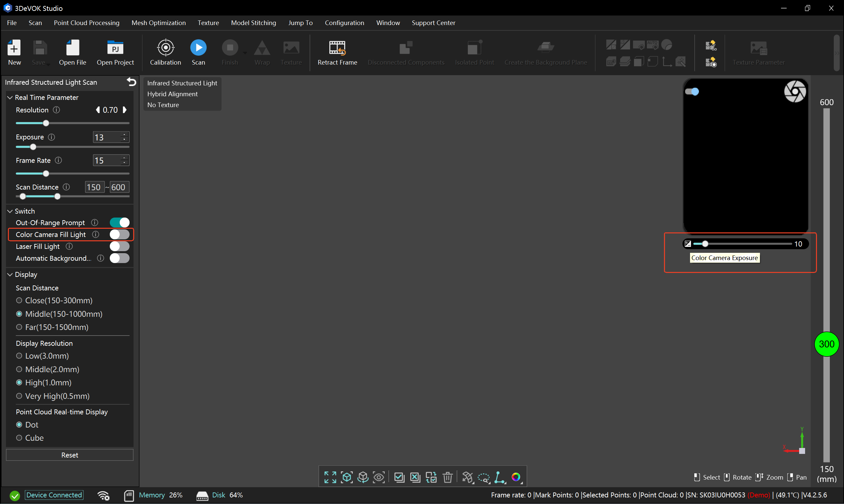
Task: Click the trash delete icon
Action: pyautogui.click(x=448, y=477)
